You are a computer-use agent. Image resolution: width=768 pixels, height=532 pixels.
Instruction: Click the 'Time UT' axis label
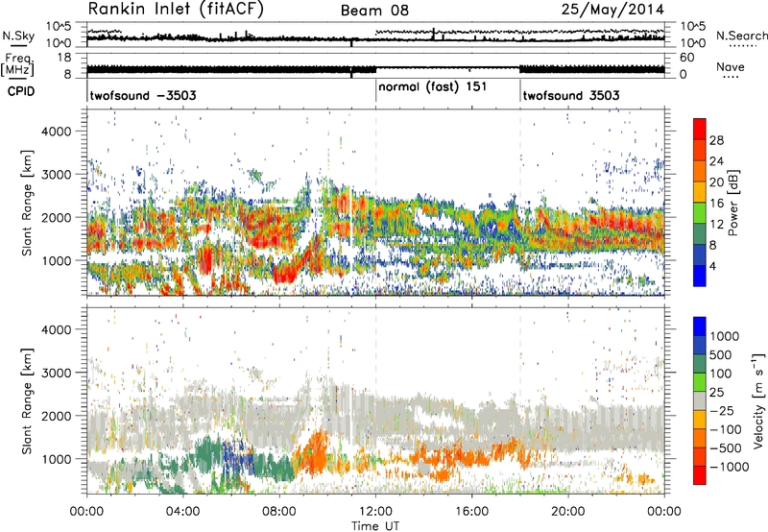click(375, 526)
